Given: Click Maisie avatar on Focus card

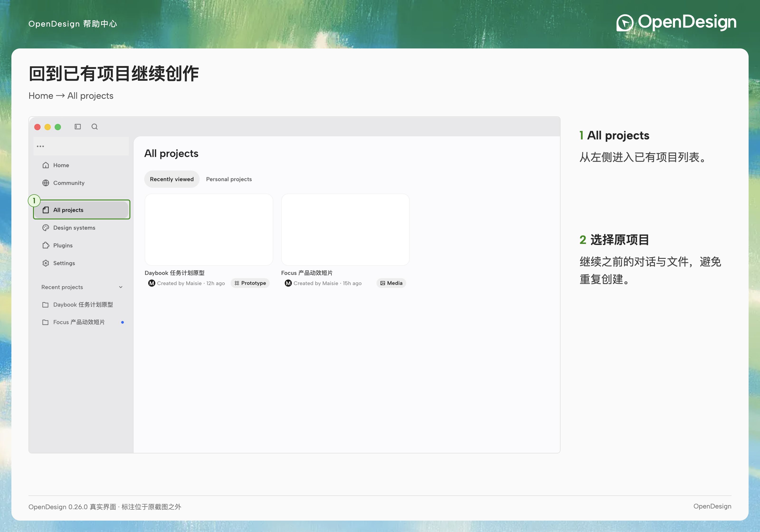Looking at the screenshot, I should point(288,283).
